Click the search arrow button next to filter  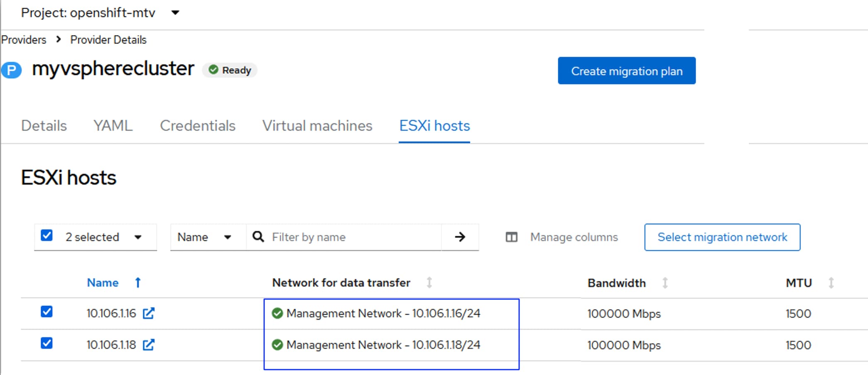coord(460,237)
